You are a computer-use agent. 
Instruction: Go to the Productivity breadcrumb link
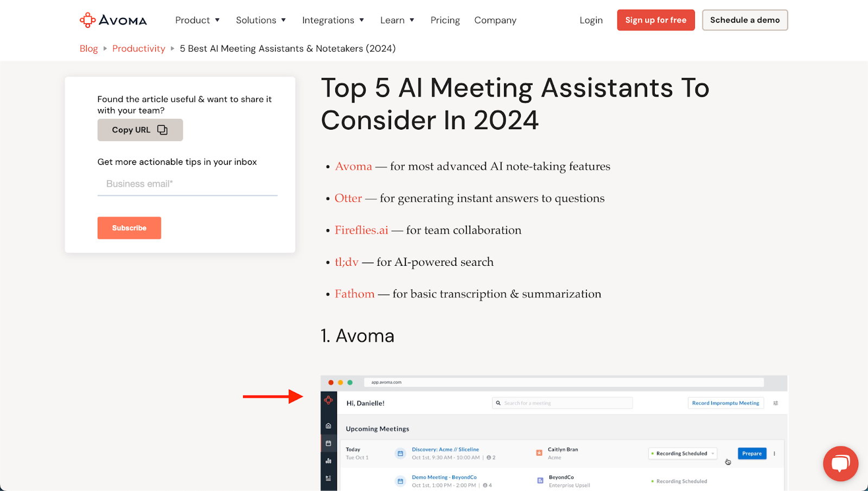[139, 48]
